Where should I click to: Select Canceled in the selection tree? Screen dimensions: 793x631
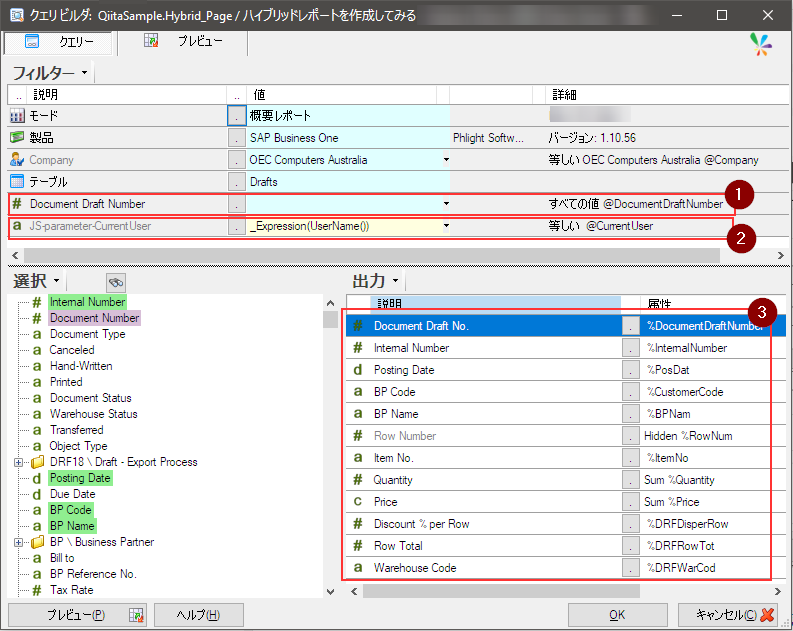click(x=72, y=350)
